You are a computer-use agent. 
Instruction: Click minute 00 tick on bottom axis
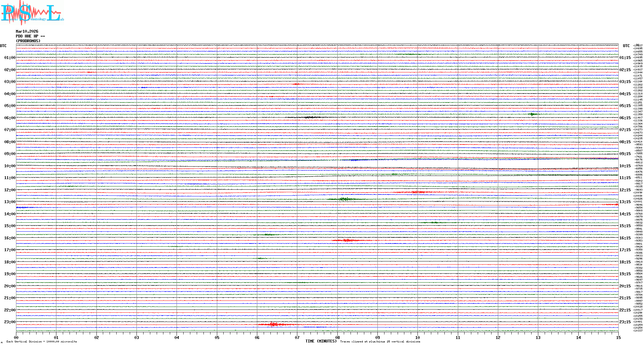16,337
